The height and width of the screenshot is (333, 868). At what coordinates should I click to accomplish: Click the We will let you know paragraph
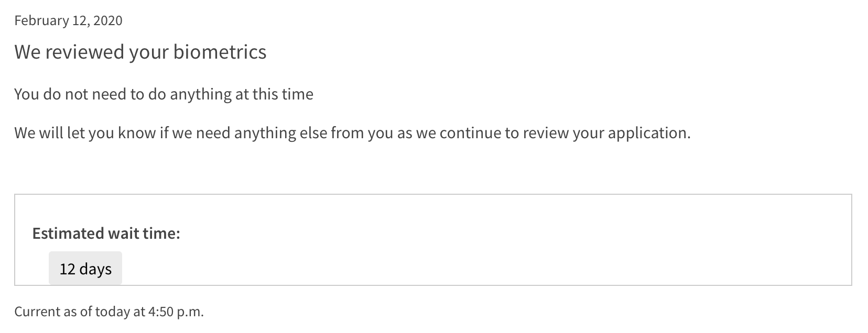353,133
